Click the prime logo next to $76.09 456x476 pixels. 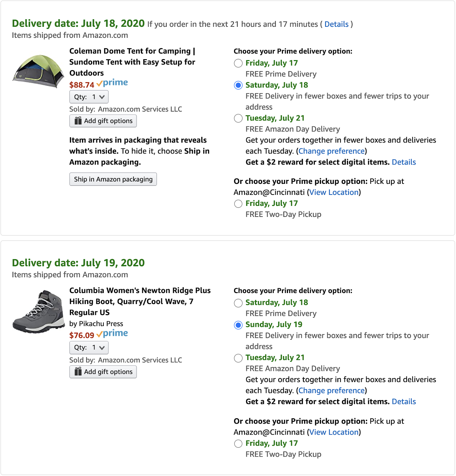112,334
